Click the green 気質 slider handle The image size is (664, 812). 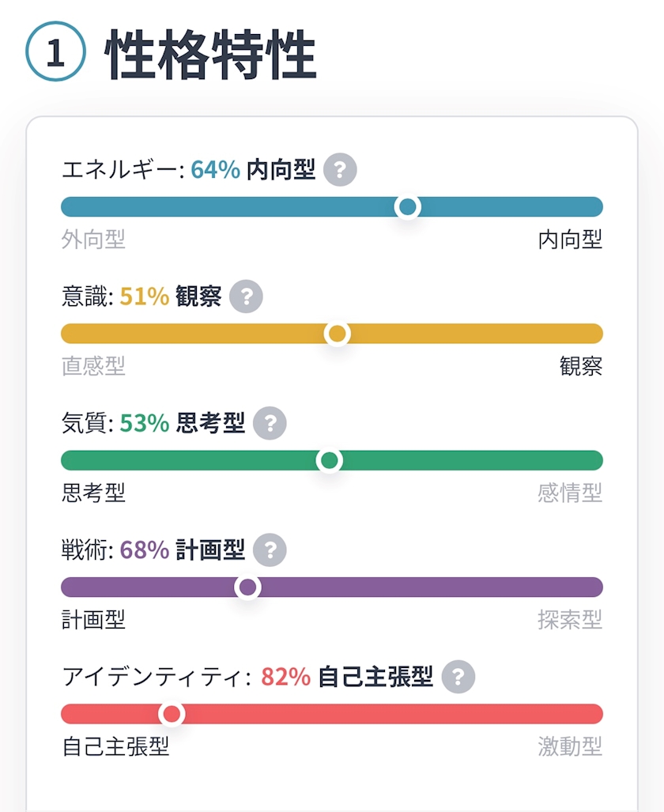coord(329,460)
